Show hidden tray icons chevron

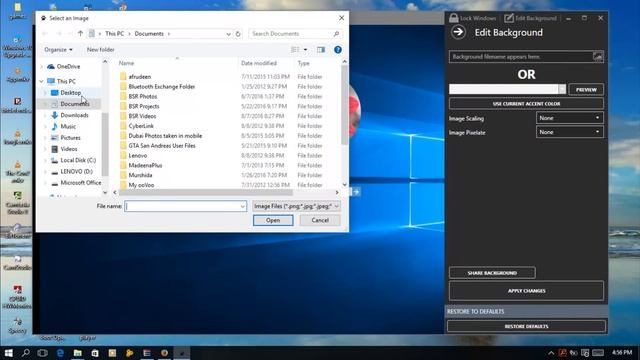[551, 353]
